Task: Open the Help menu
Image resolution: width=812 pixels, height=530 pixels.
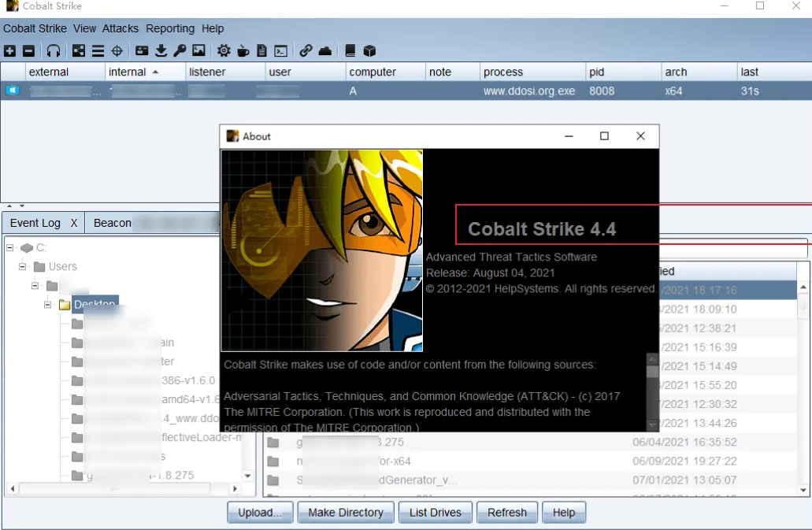Action: coord(213,28)
